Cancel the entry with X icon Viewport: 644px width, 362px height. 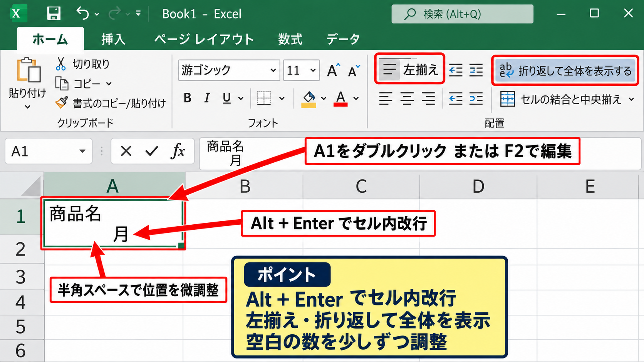[x=126, y=151]
